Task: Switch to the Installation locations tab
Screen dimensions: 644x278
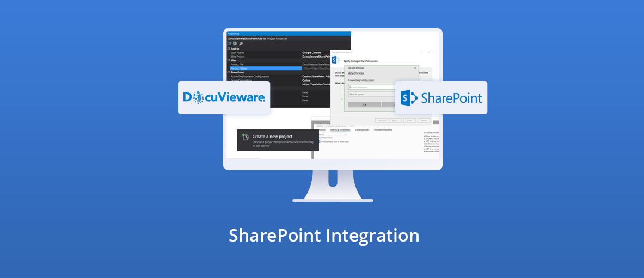Action: (383, 130)
